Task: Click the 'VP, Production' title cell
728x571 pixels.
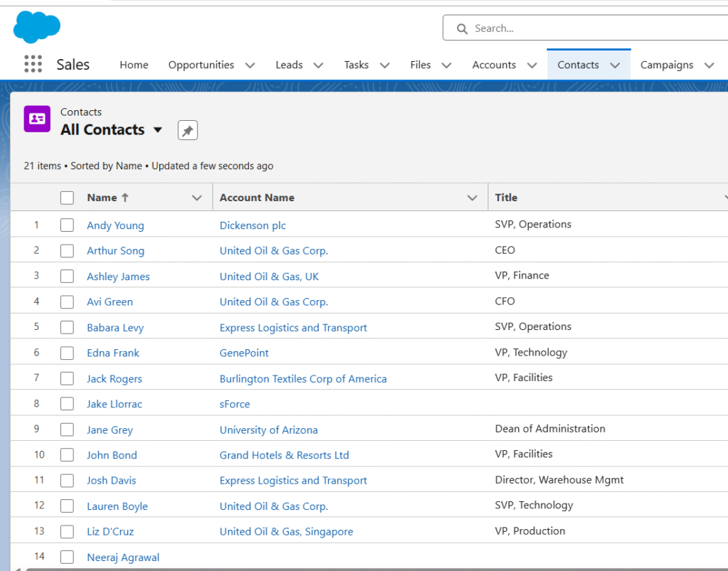Action: click(530, 531)
